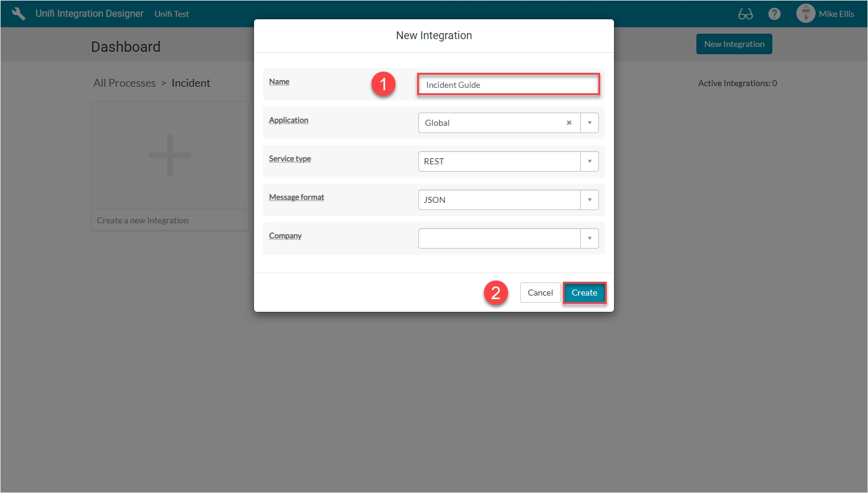Select the Company combo box field
This screenshot has width=868, height=493.
pyautogui.click(x=499, y=238)
